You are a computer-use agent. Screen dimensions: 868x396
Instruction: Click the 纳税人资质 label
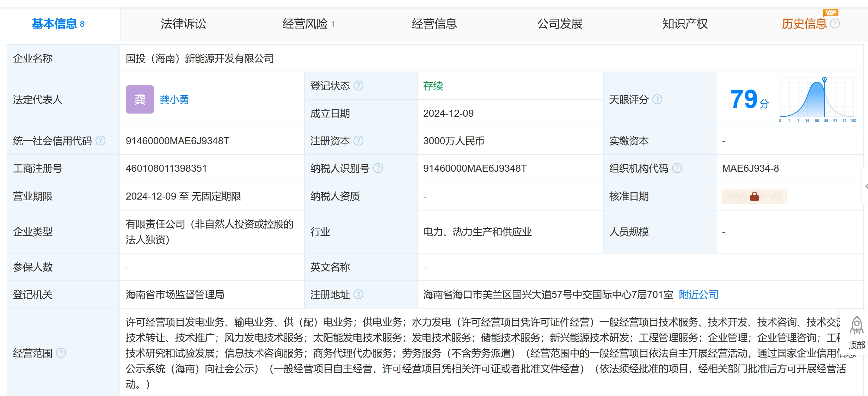335,196
